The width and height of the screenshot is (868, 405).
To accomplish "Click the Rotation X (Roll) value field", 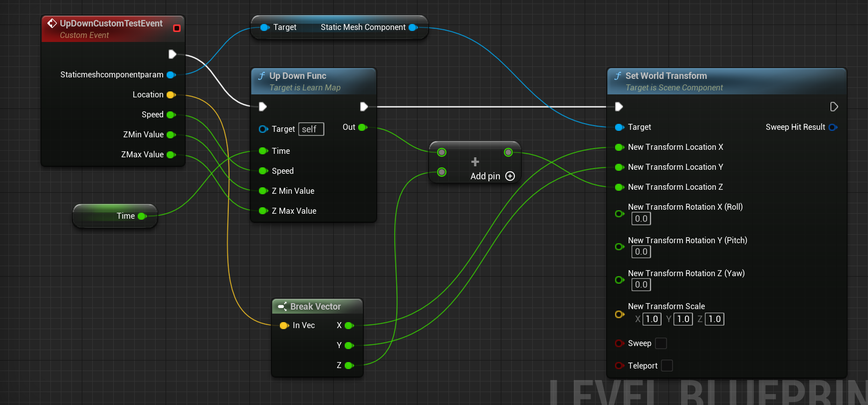I will (x=641, y=219).
